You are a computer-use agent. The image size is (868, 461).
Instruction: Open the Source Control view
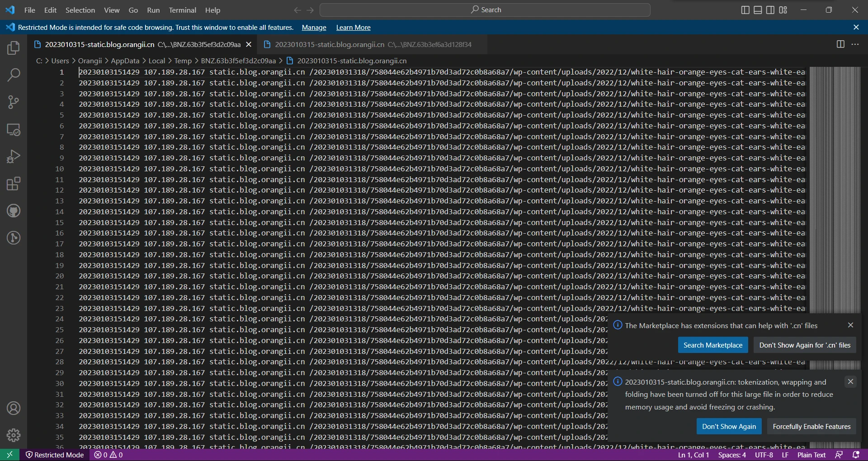tap(14, 102)
